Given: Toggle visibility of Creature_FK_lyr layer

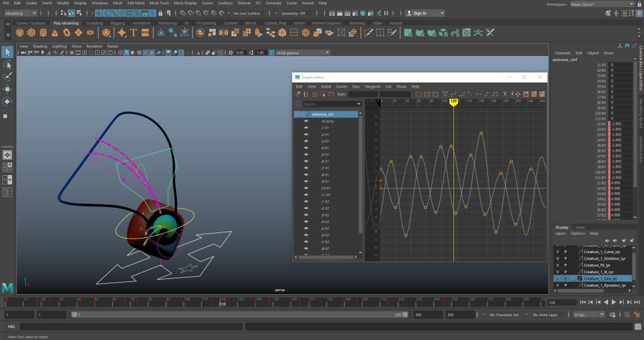Looking at the screenshot, I should tap(557, 265).
